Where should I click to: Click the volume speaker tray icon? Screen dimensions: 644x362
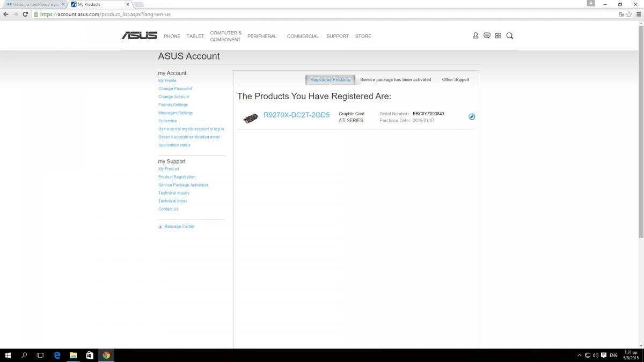(596, 355)
